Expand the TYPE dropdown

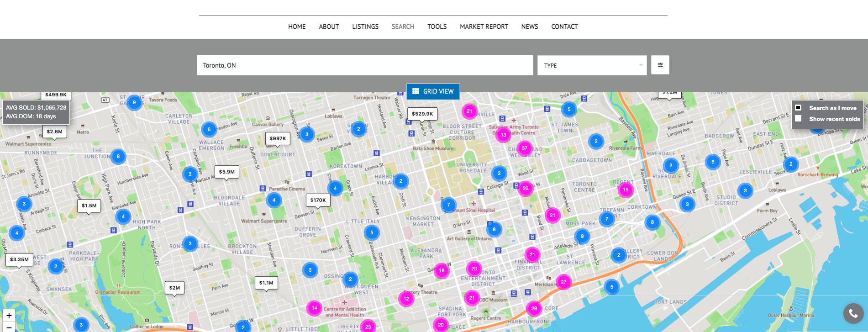tap(592, 65)
